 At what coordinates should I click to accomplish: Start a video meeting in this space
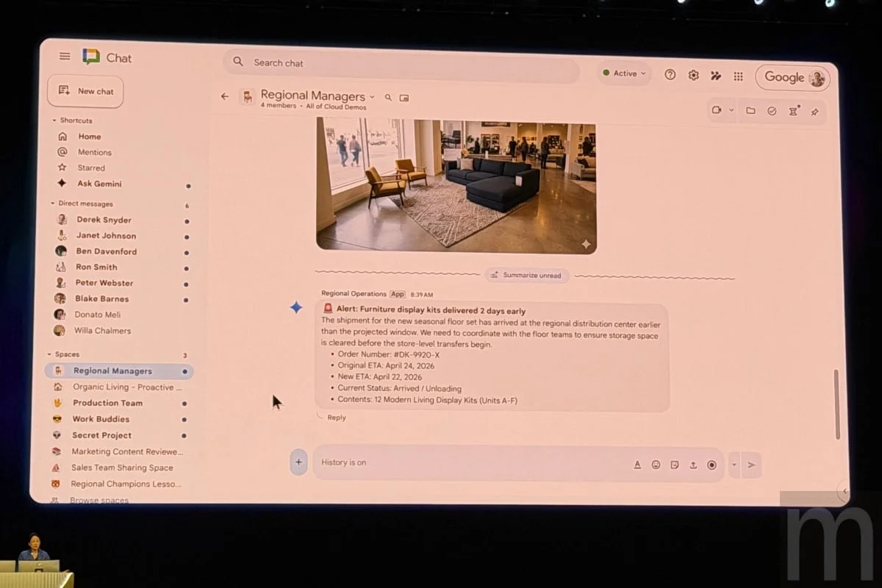point(716,110)
